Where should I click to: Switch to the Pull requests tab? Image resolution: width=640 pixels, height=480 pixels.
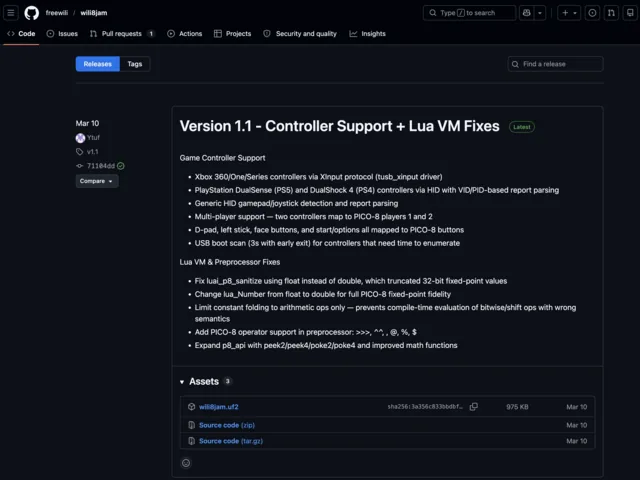(x=122, y=33)
